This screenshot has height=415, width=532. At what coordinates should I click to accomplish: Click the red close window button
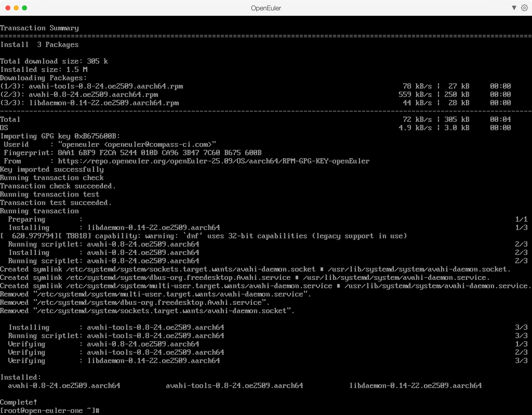(x=8, y=8)
